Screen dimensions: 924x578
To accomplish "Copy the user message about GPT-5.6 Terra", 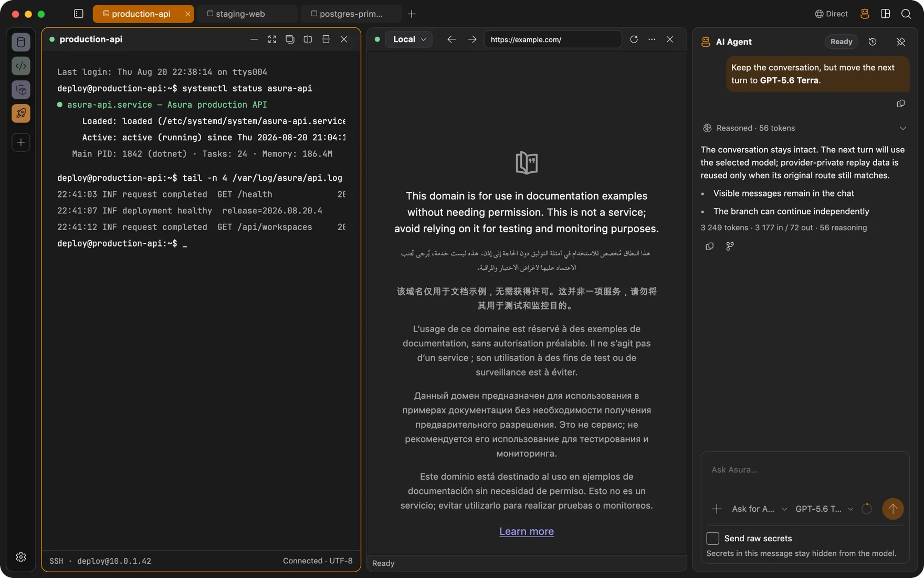I will click(x=901, y=104).
